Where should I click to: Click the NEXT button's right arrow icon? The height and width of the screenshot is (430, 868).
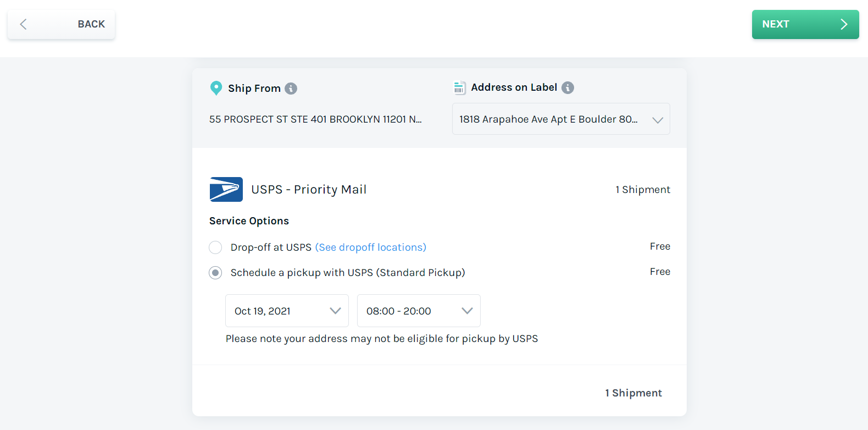pyautogui.click(x=844, y=24)
